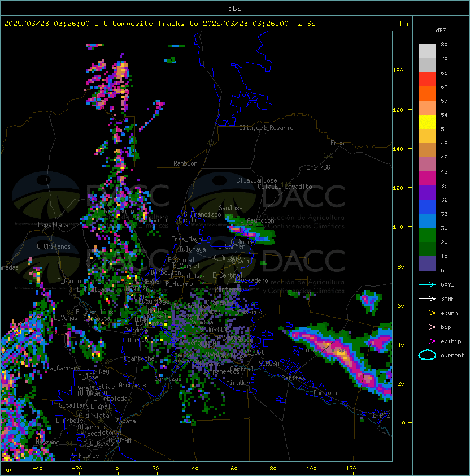This screenshot has width=470, height=476.
Task: Select the cyan 'current' ellipse icon
Action: 427,355
